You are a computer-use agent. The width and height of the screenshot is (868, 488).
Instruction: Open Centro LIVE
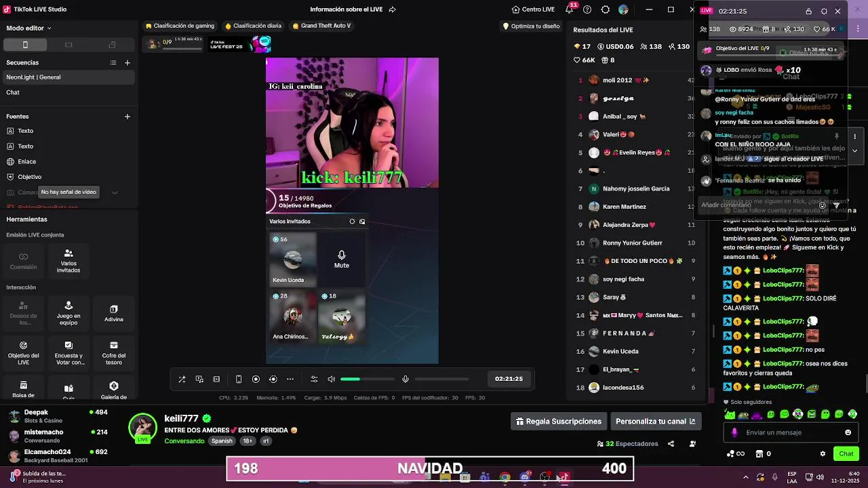(533, 9)
